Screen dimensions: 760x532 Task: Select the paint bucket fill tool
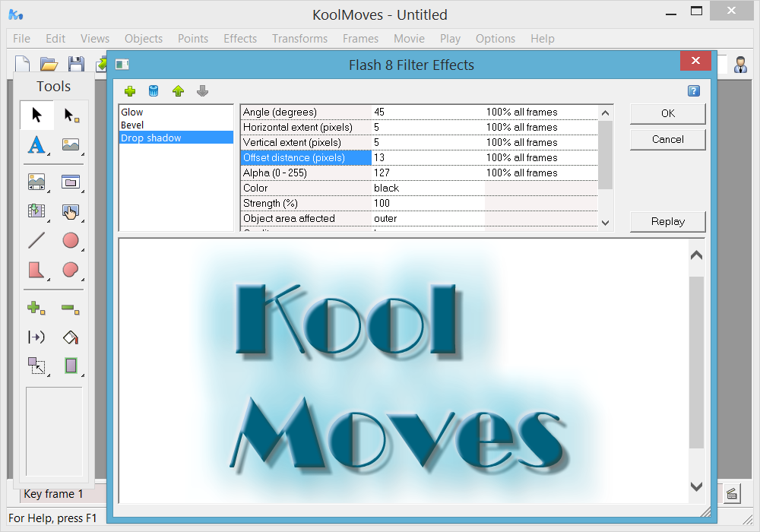click(71, 337)
